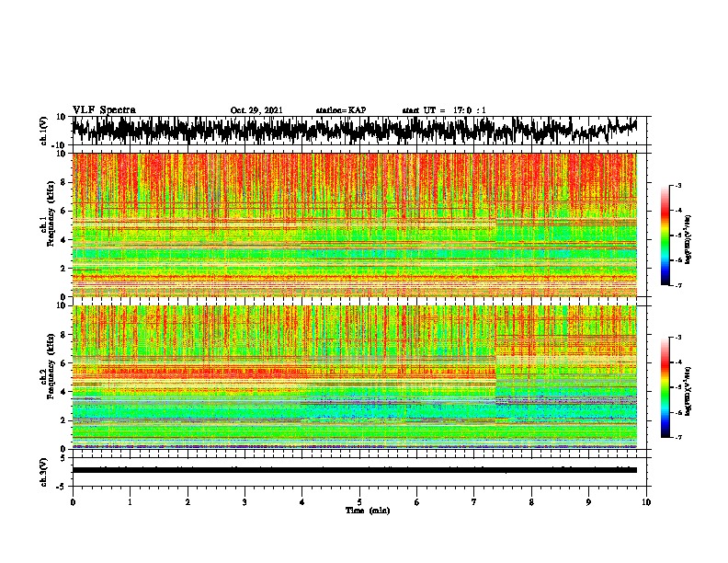728x563 pixels.
Task: Click the '4' tick on ch.1 frequency axis
Action: [x=64, y=240]
